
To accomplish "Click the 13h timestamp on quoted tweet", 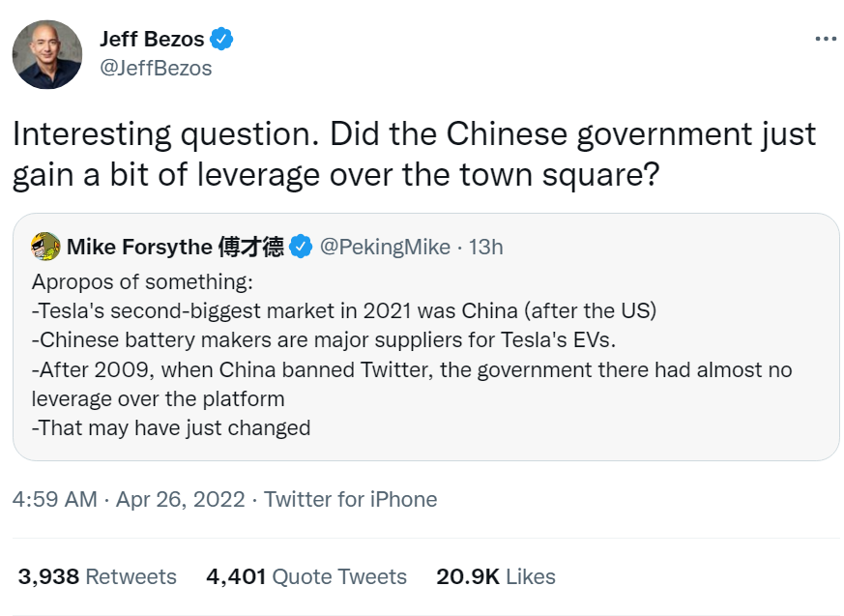I will pyautogui.click(x=486, y=248).
